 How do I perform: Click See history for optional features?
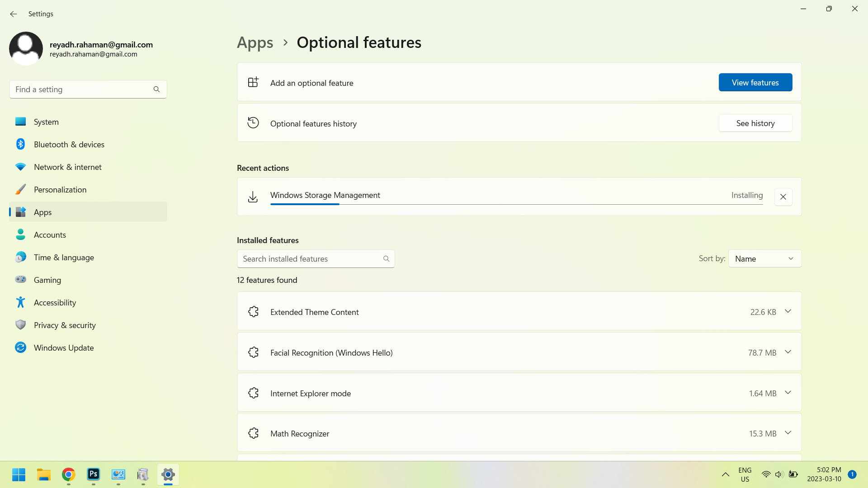(755, 123)
